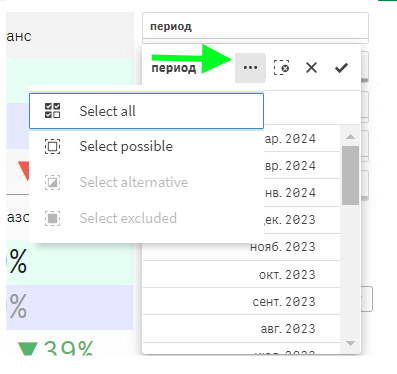Choose Select possible menu entry
Viewport: 397px width, 374px height.
tap(146, 147)
